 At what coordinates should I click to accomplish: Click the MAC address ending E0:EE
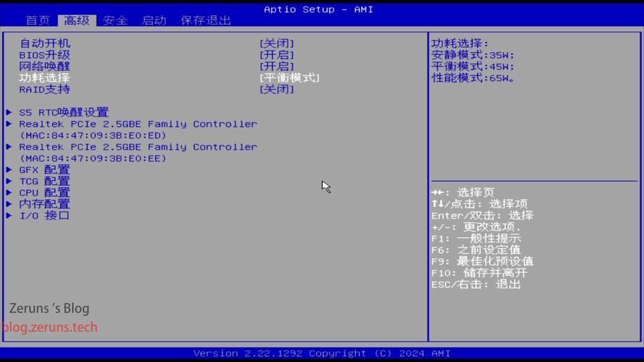point(93,158)
